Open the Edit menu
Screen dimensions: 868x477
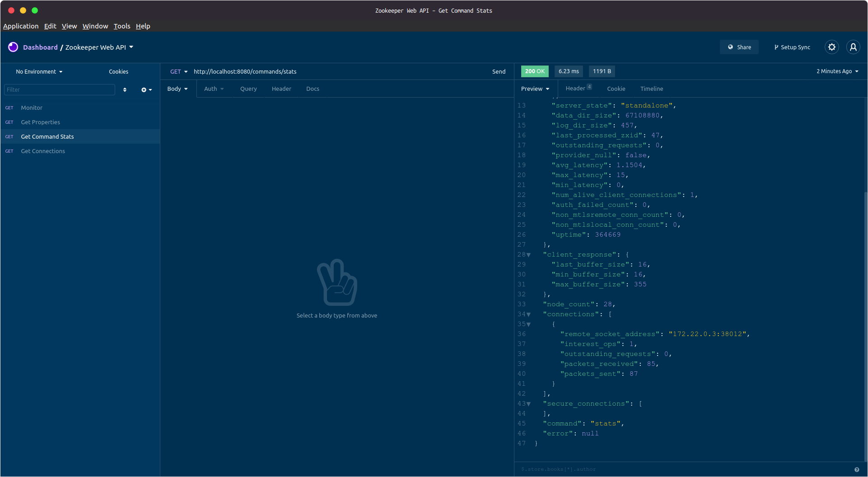coord(50,26)
